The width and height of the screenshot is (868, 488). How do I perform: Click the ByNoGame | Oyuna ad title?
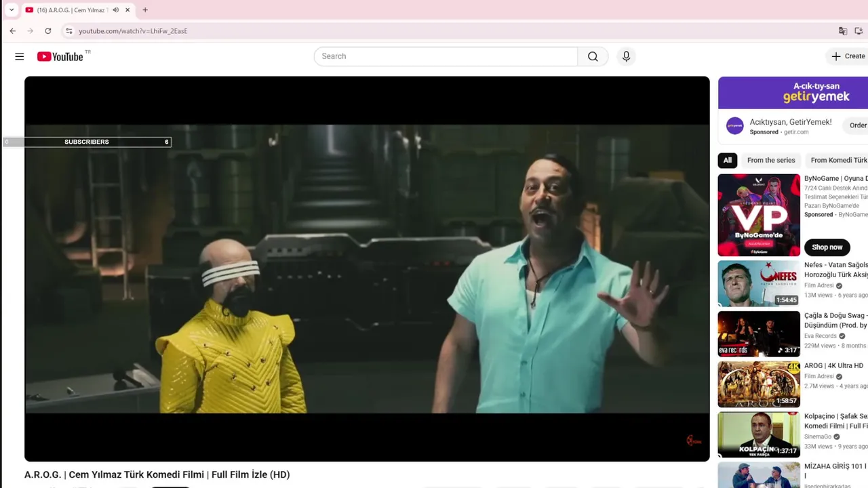(836, 178)
